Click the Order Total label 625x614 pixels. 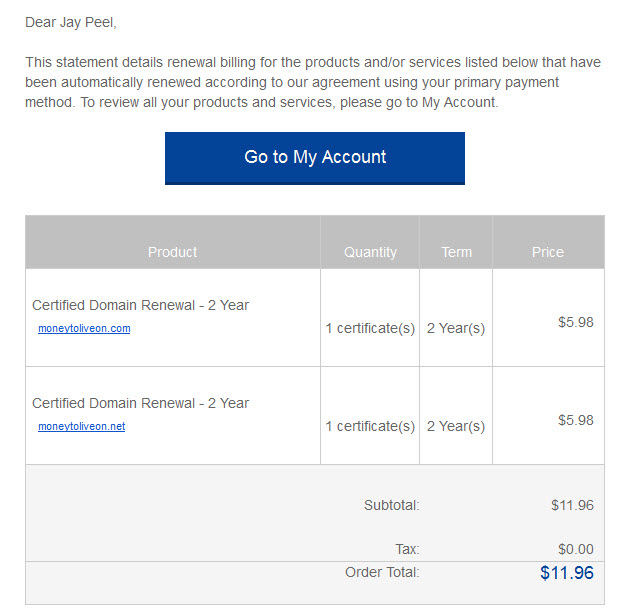coord(382,572)
